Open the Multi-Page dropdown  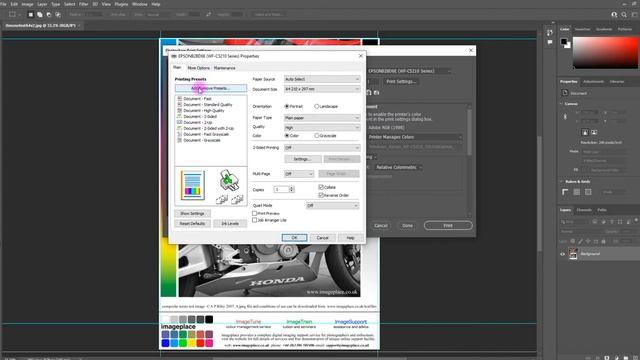pos(299,174)
